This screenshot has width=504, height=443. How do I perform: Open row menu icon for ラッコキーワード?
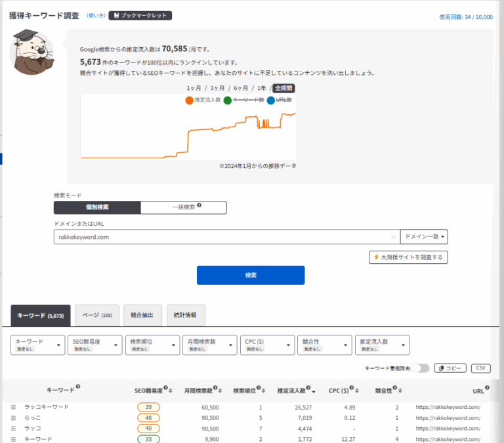click(x=13, y=407)
